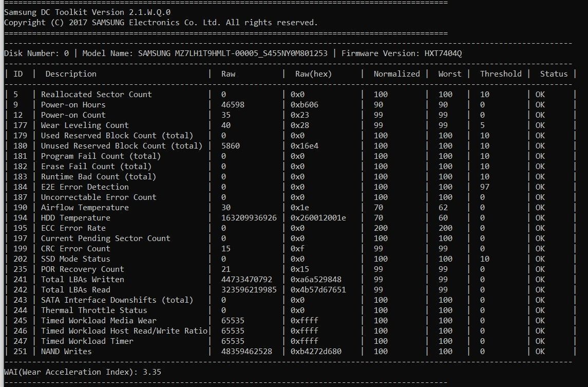Select the text 'Samsung DC Toolkit Version 2.1.W.Q.0'
This screenshot has height=387, width=588.
pyautogui.click(x=87, y=12)
